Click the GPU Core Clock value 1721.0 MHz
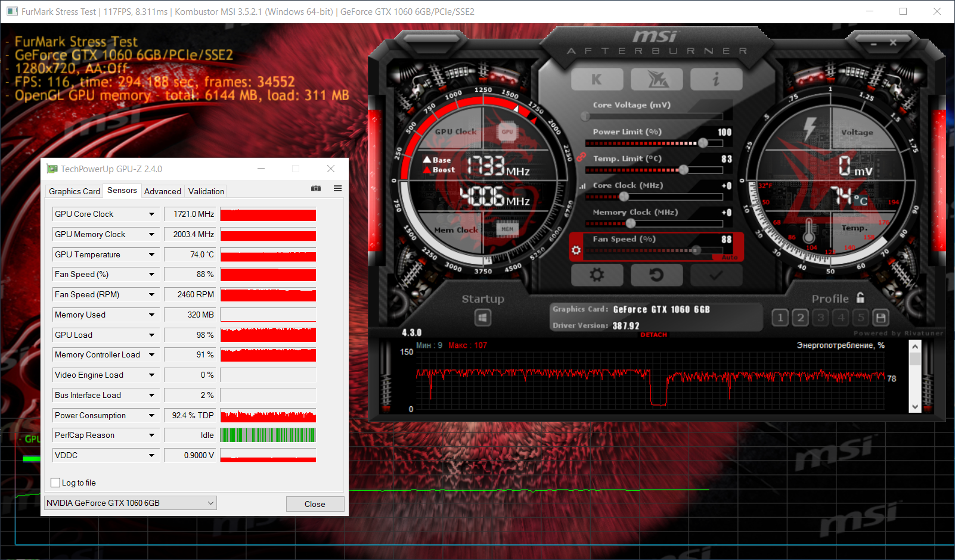Viewport: 955px width, 560px height. pyautogui.click(x=191, y=214)
